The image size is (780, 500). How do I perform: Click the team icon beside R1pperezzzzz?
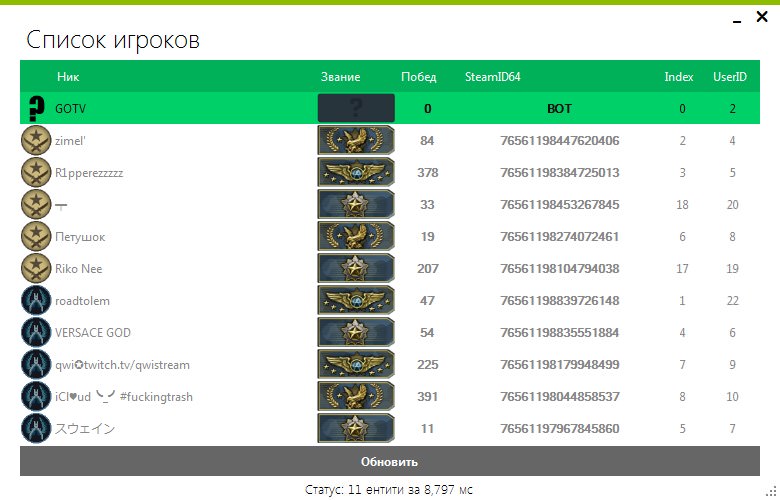tap(36, 173)
